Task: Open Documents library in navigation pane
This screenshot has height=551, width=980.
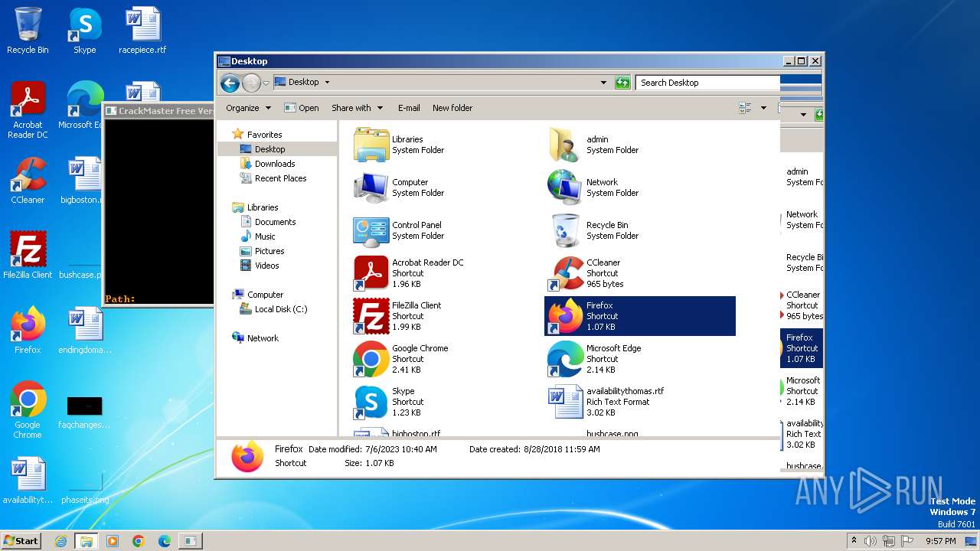Action: tap(268, 222)
